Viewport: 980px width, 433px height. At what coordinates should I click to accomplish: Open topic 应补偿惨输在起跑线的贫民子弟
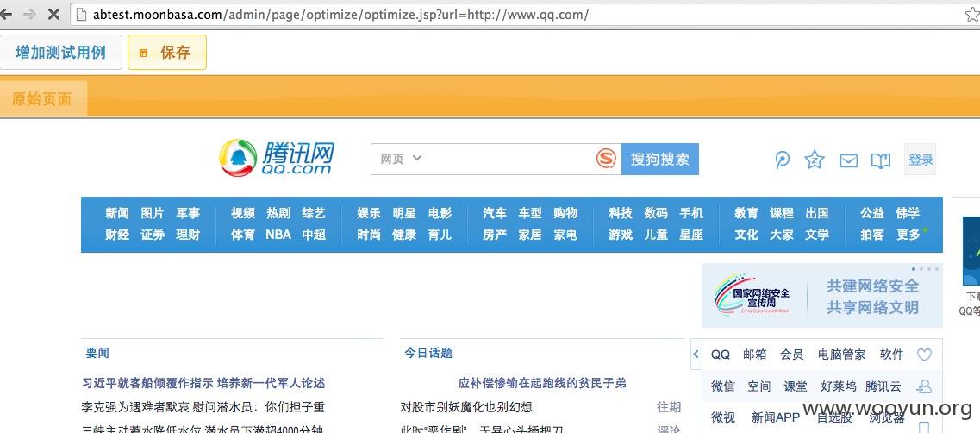coord(542,383)
